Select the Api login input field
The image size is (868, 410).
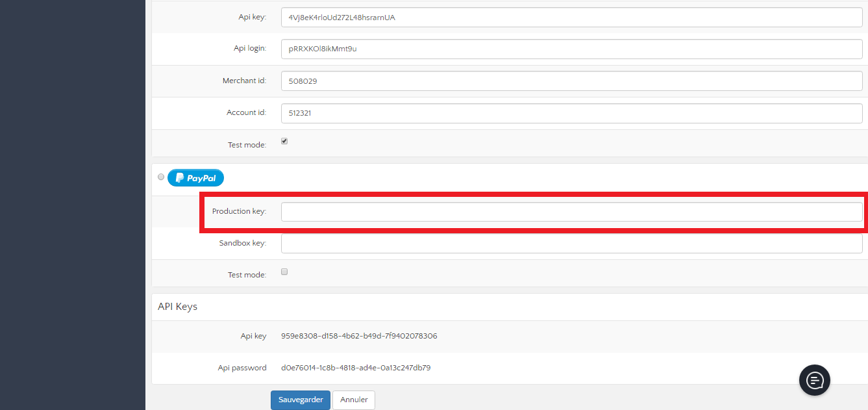click(x=571, y=49)
